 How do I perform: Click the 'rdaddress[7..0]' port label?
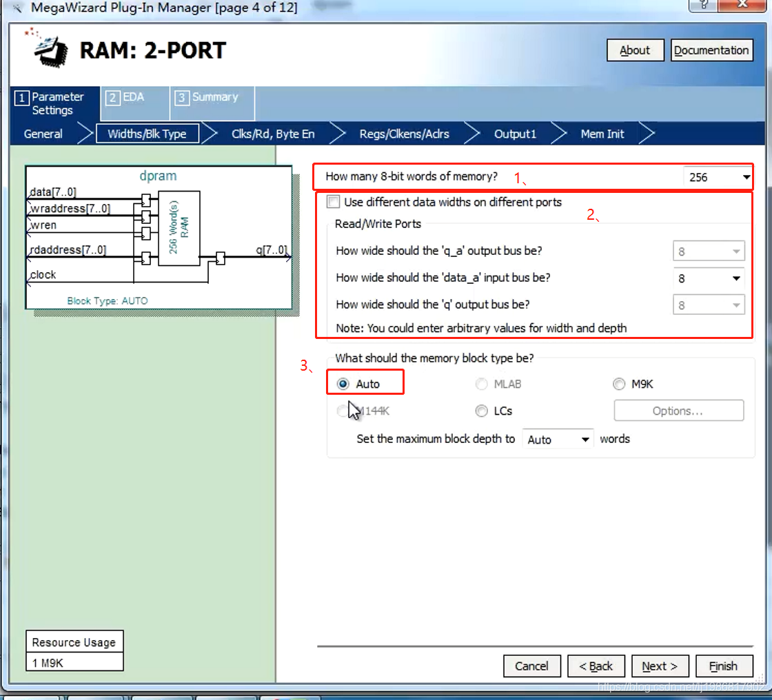(68, 249)
